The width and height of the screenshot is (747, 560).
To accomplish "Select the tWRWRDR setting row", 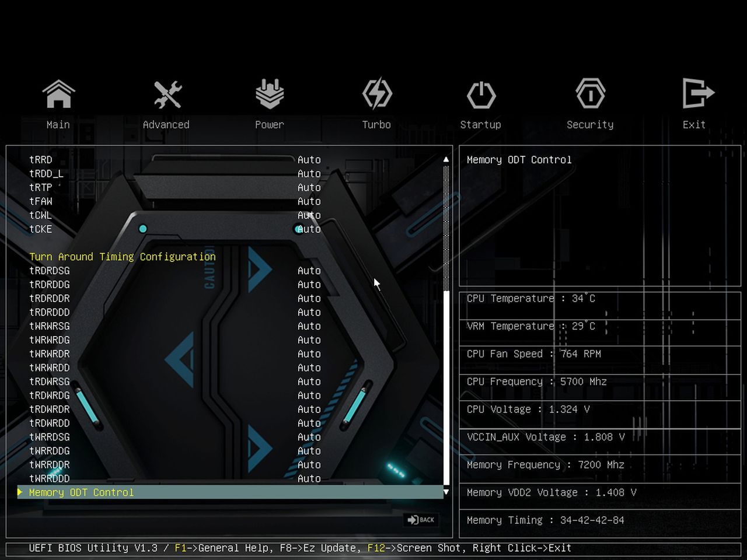I will pyautogui.click(x=231, y=354).
